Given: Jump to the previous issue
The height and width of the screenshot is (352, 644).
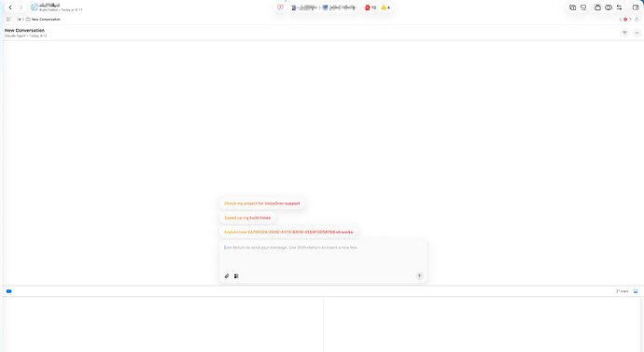Looking at the screenshot, I should 620,20.
